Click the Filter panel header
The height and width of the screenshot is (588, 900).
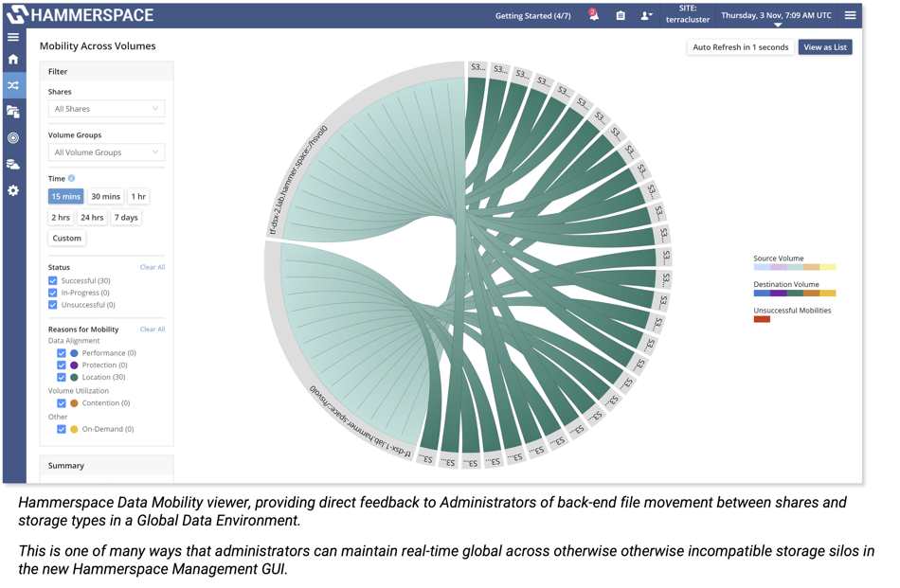pyautogui.click(x=106, y=71)
